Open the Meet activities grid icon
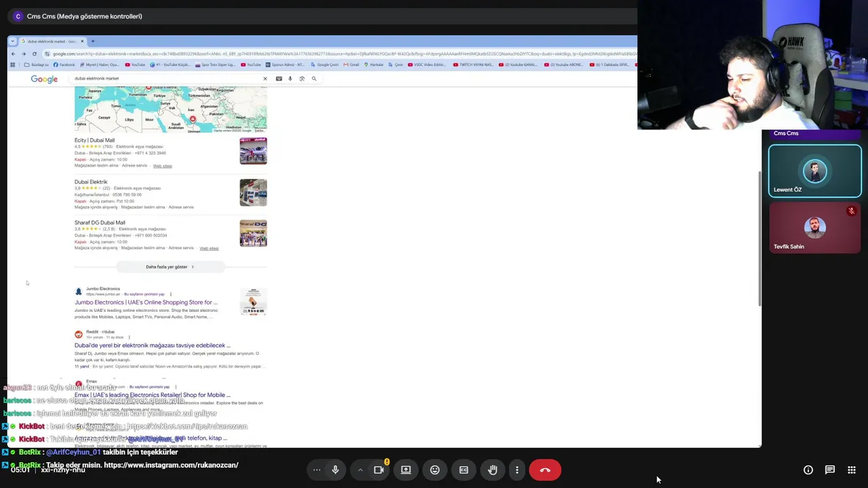 851,470
